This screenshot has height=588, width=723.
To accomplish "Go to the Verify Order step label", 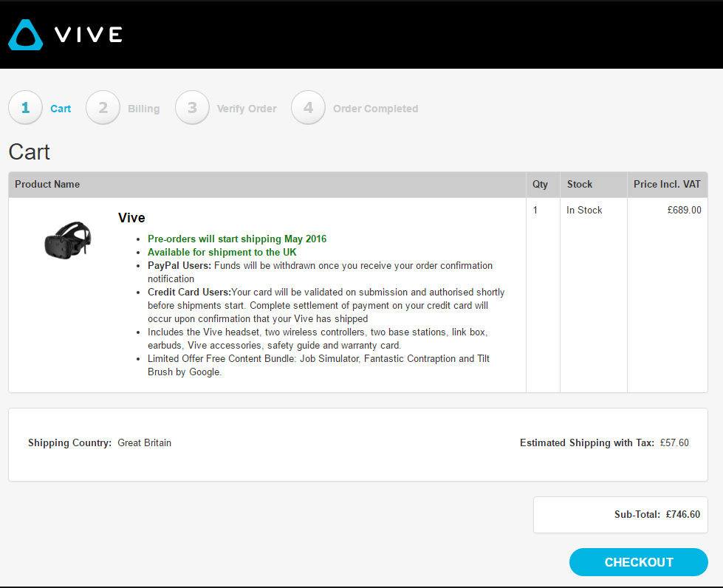I will (247, 109).
